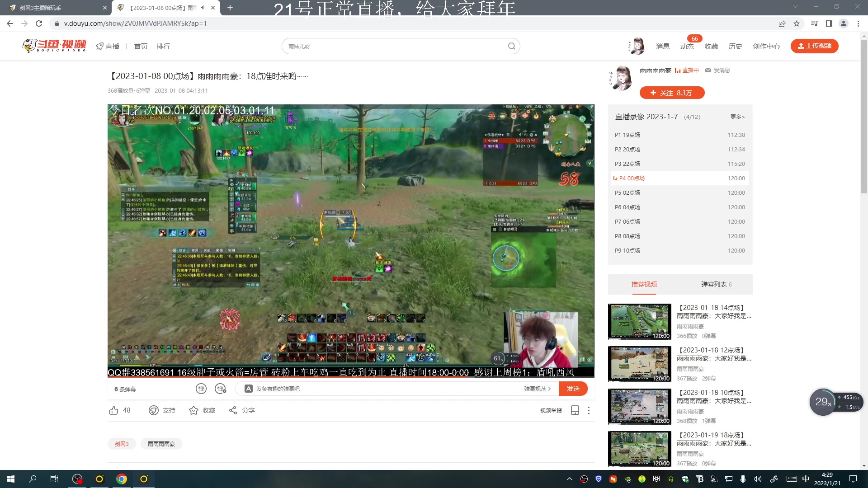Click the Douyu video logo
868x488 pixels.
click(54, 46)
